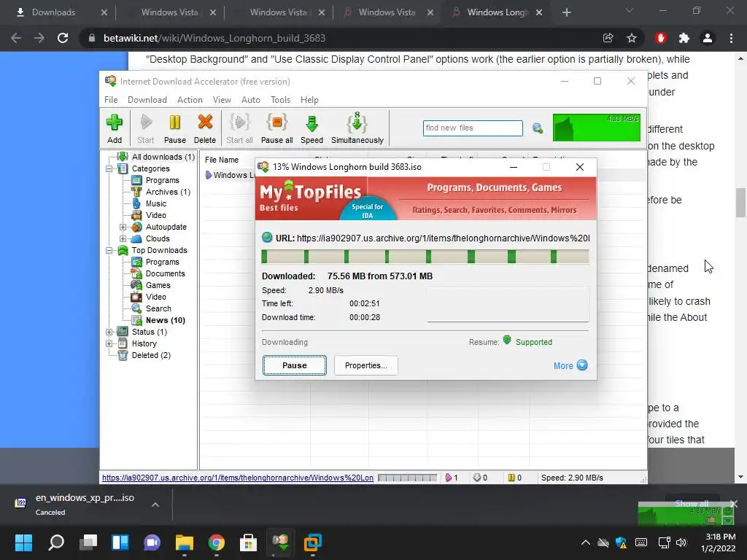Click the taskbar search icon
The height and width of the screenshot is (560, 747).
click(56, 542)
